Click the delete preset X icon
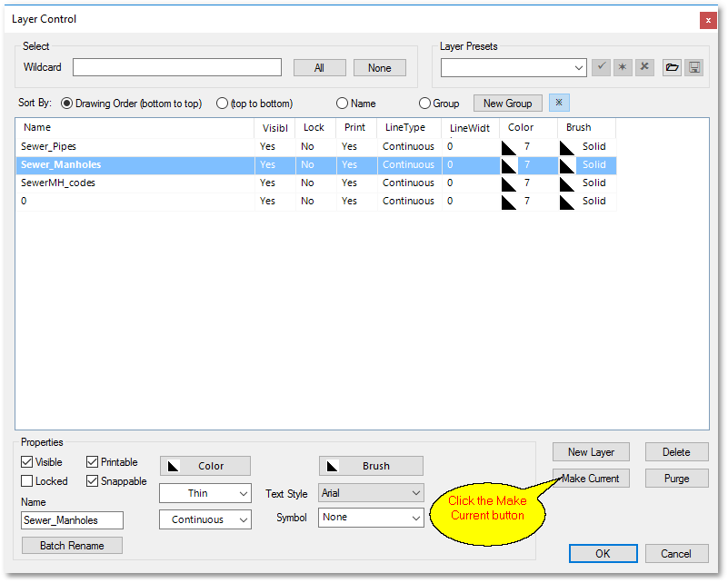 [x=644, y=67]
